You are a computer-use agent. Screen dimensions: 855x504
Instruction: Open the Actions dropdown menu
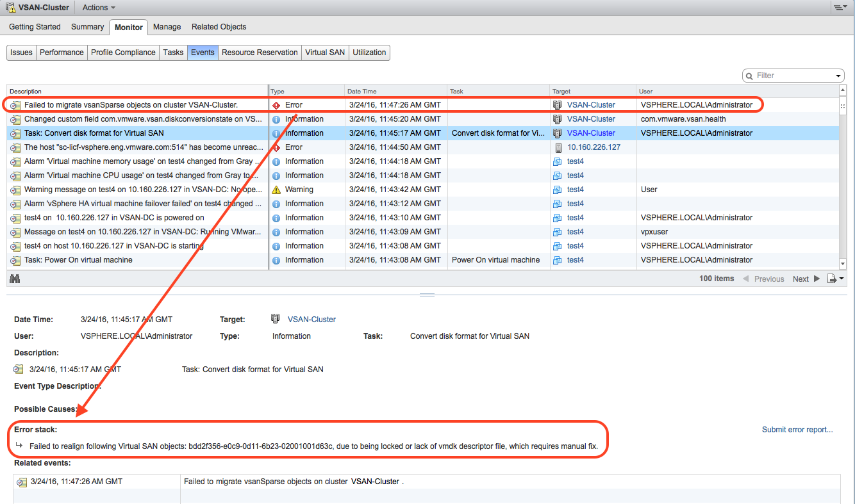point(99,8)
